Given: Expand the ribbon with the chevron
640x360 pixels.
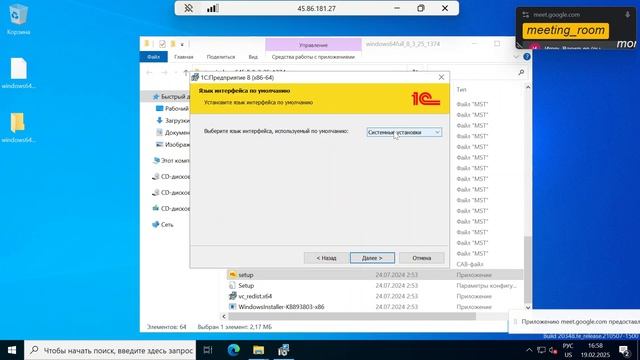Looking at the screenshot, I should point(516,57).
